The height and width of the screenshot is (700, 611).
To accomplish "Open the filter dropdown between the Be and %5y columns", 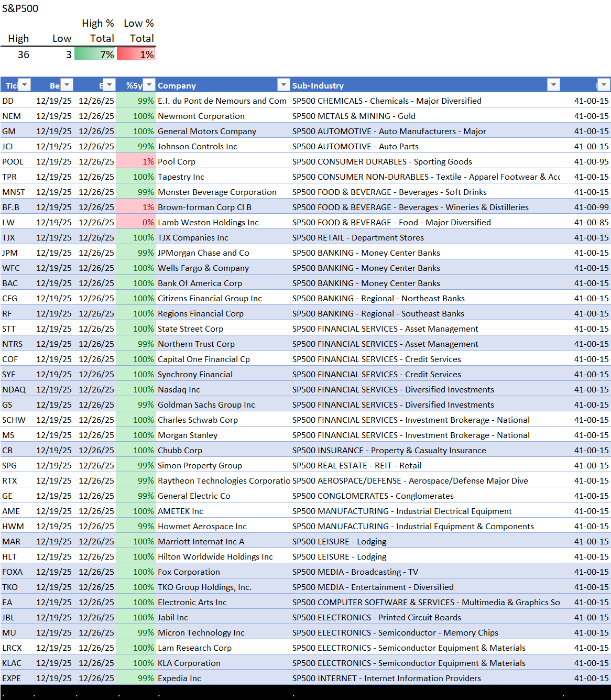I will (x=109, y=85).
